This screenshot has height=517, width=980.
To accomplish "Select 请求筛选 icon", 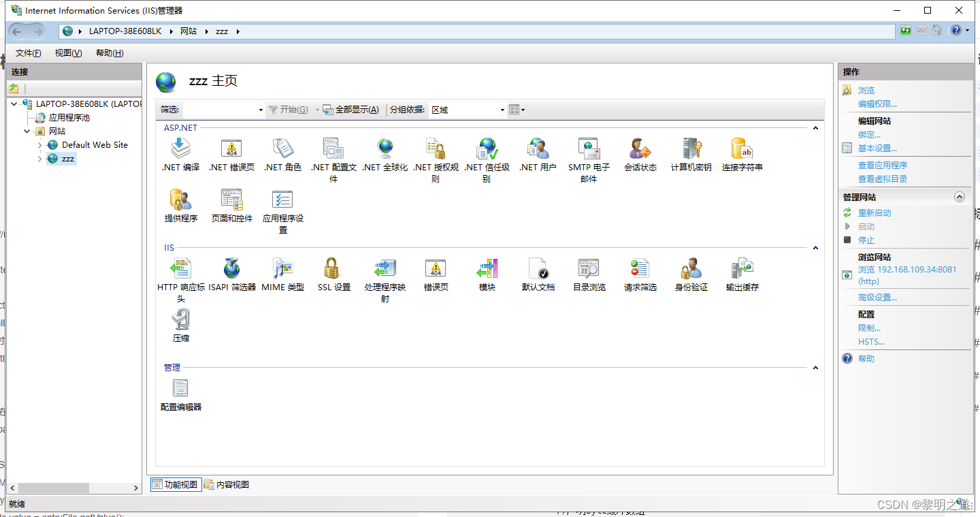I will pyautogui.click(x=640, y=268).
